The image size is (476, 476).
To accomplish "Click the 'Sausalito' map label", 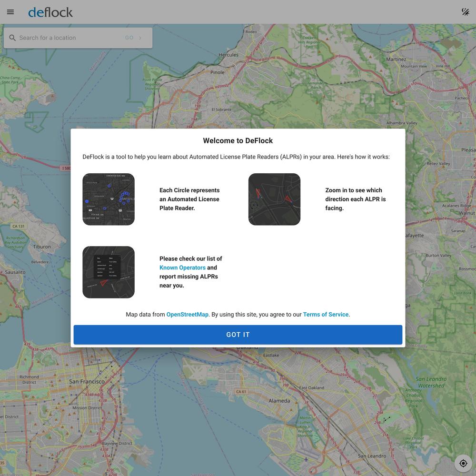I will [15, 272].
